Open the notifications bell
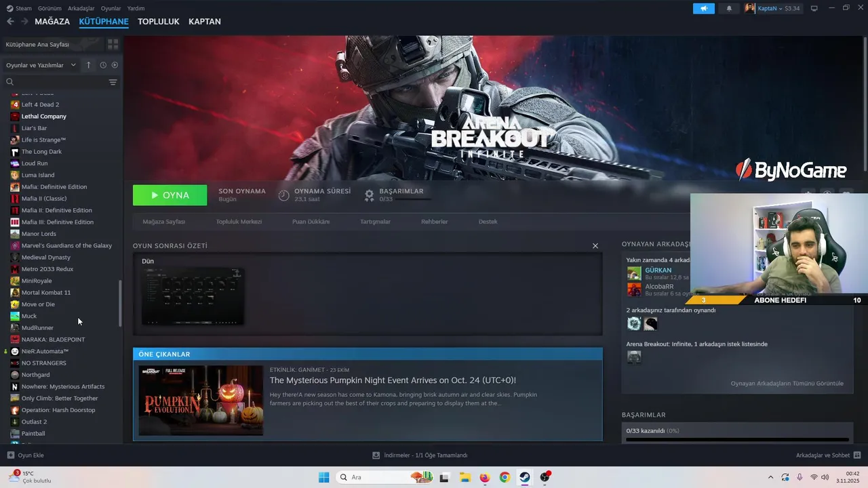868x488 pixels. coord(729,8)
